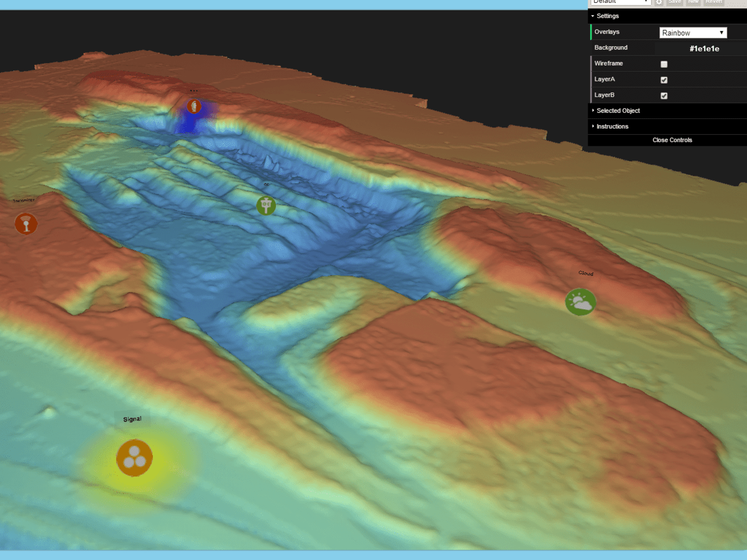
Task: Open the Default preset dropdown
Action: click(x=621, y=2)
